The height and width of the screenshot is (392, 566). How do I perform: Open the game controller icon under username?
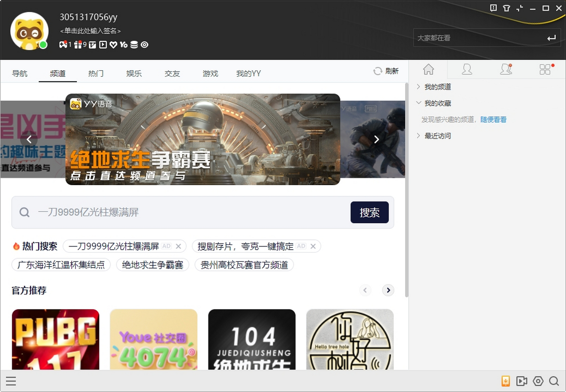(63, 44)
